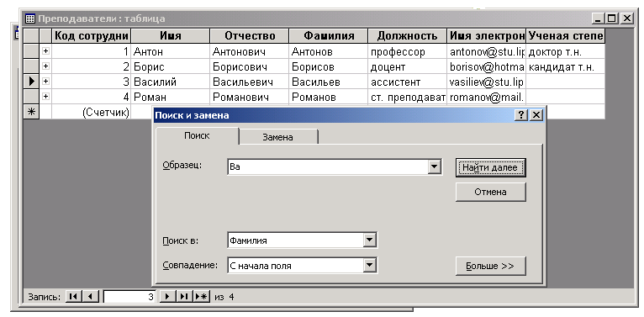Open Образец combo box dropdown arrow

[434, 167]
